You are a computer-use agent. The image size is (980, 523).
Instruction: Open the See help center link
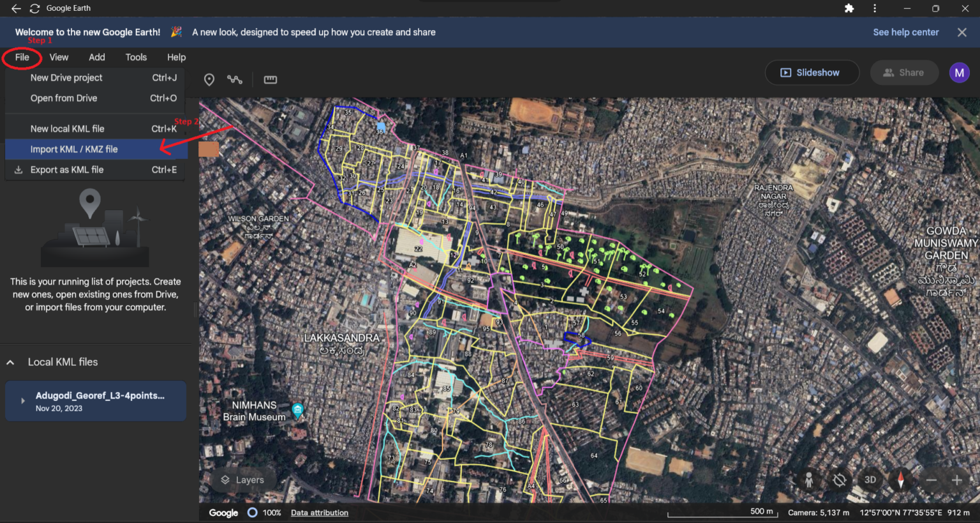coord(905,32)
